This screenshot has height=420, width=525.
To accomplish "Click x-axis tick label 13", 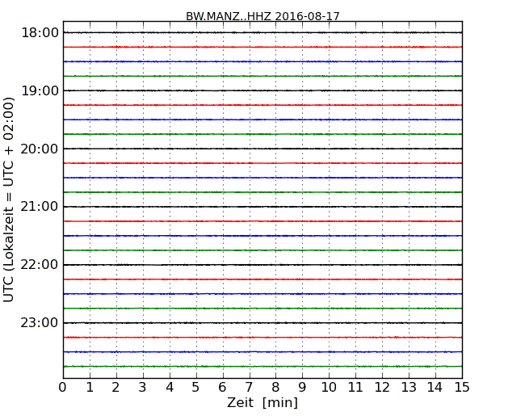I will tap(409, 388).
